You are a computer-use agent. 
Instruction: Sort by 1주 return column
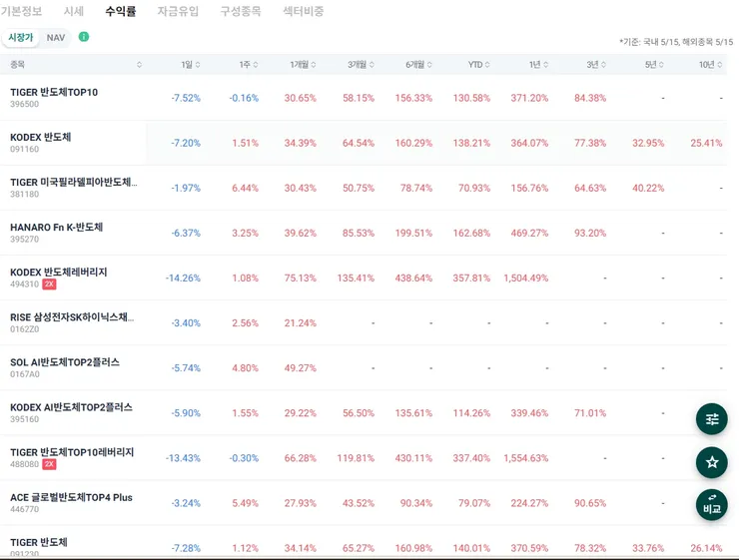pyautogui.click(x=249, y=65)
